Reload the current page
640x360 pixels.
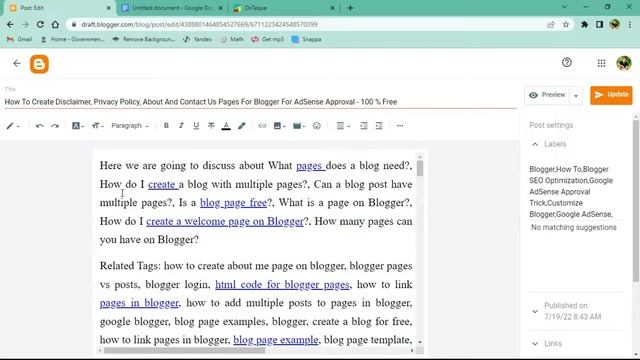[x=40, y=24]
